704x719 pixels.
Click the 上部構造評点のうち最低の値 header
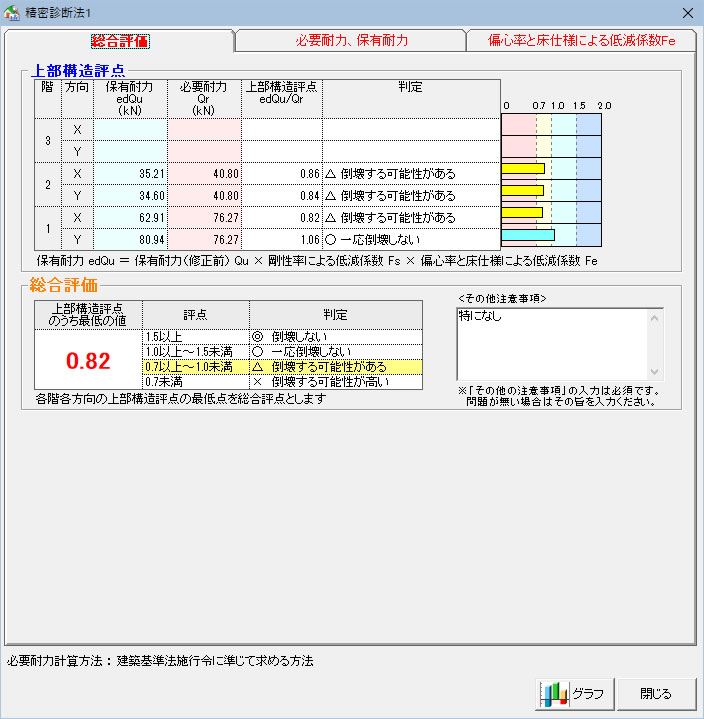(x=88, y=315)
